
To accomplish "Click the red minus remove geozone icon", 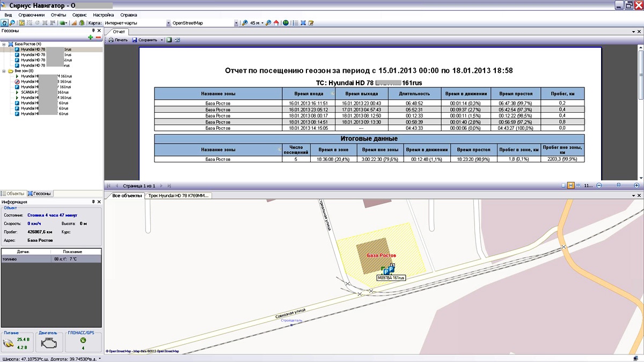I will click(98, 38).
